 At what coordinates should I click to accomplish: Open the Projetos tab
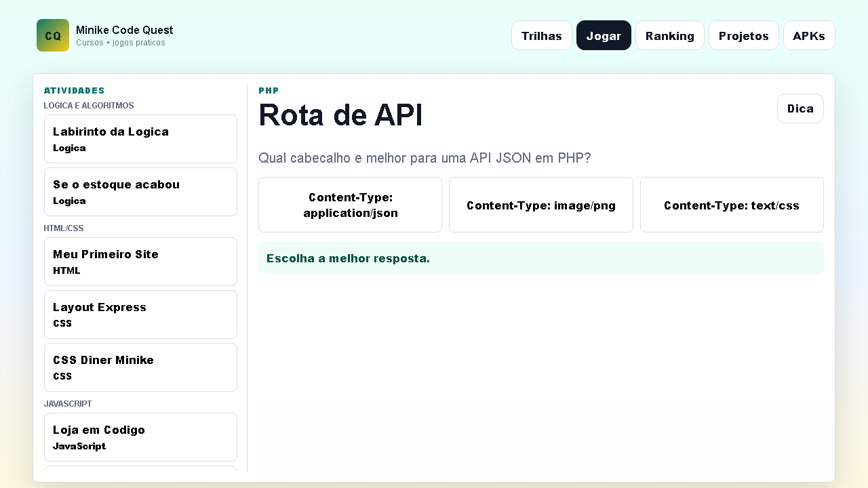click(x=744, y=35)
